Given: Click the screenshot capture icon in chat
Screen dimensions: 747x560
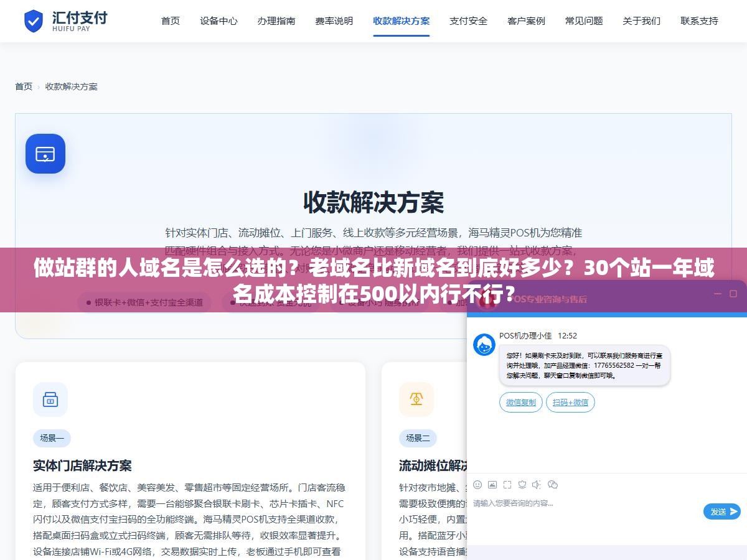Looking at the screenshot, I should click(x=507, y=484).
